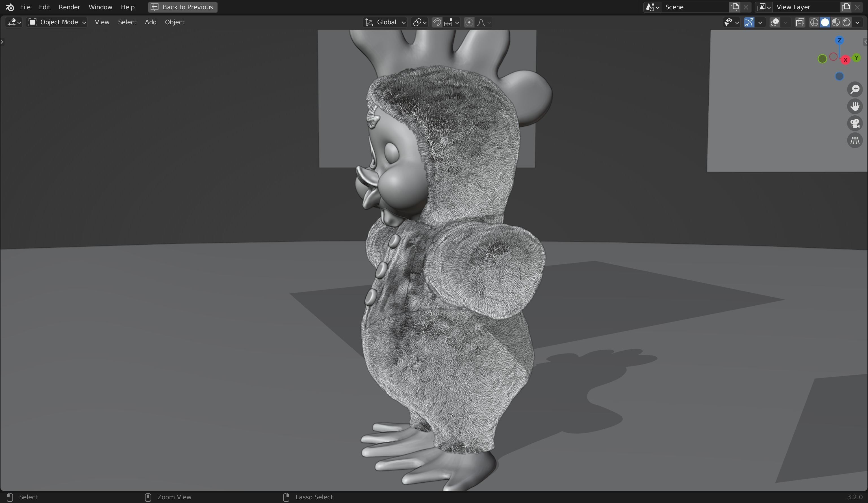This screenshot has height=503, width=868.
Task: Remove the View Layer with its X icon
Action: pos(857,7)
